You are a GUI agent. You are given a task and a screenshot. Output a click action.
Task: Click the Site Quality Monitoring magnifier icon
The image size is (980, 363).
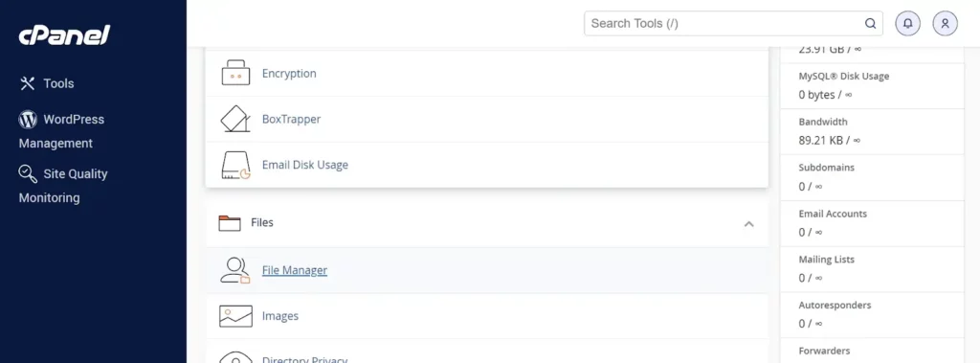click(28, 173)
